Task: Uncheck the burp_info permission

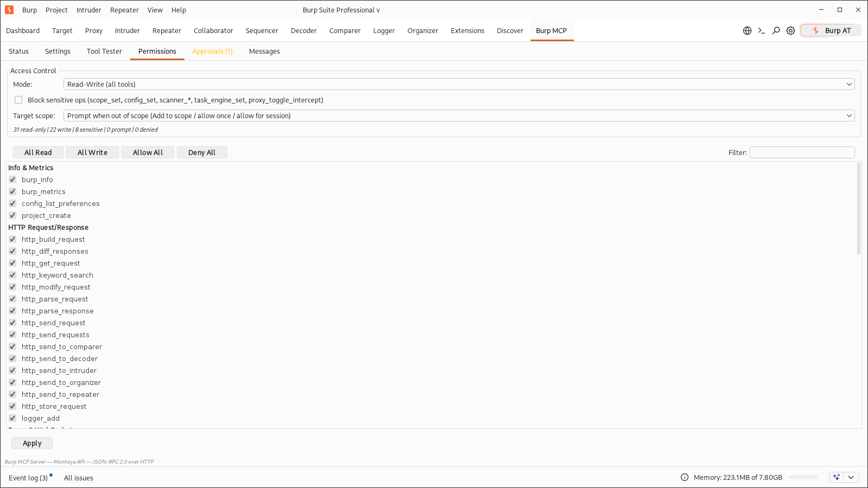Action: tap(12, 179)
